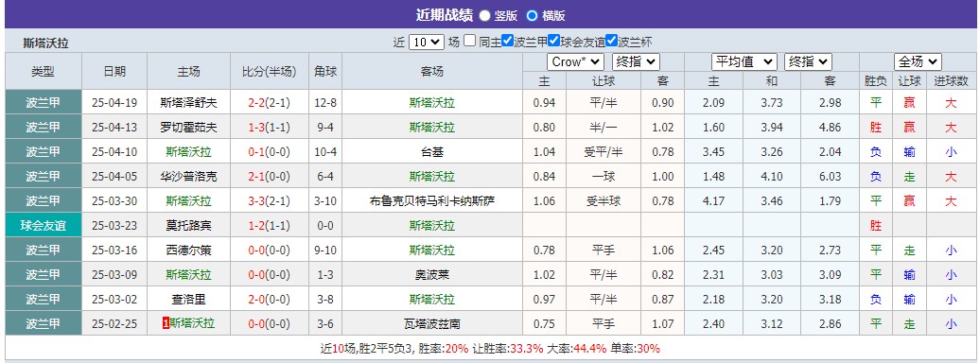980x363 pixels.
Task: Open the recent matches count dropdown showing 10
Action: click(x=427, y=42)
